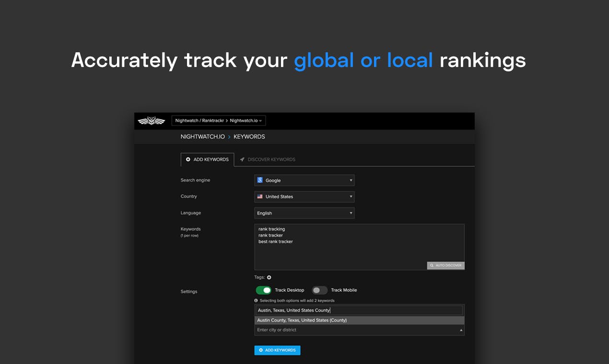This screenshot has height=364, width=609.
Task: Click the NIGHTWATCH.IO breadcrumb link
Action: (x=202, y=136)
